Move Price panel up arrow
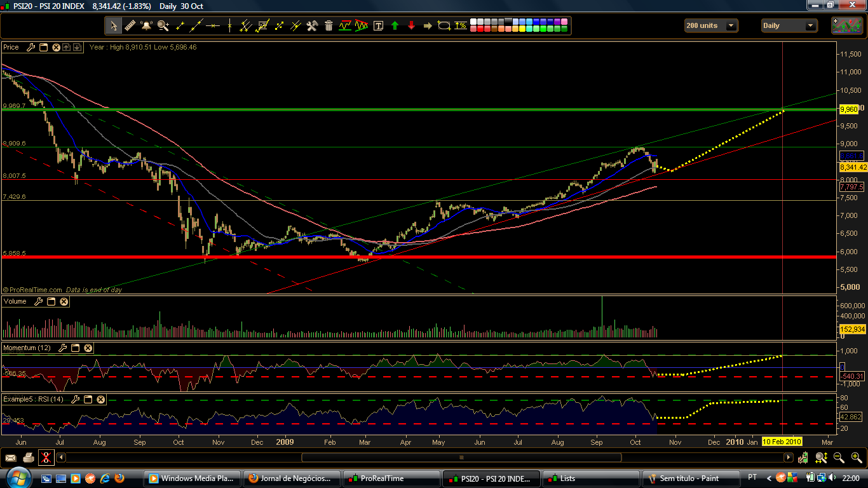This screenshot has width=868, height=488. [66, 47]
